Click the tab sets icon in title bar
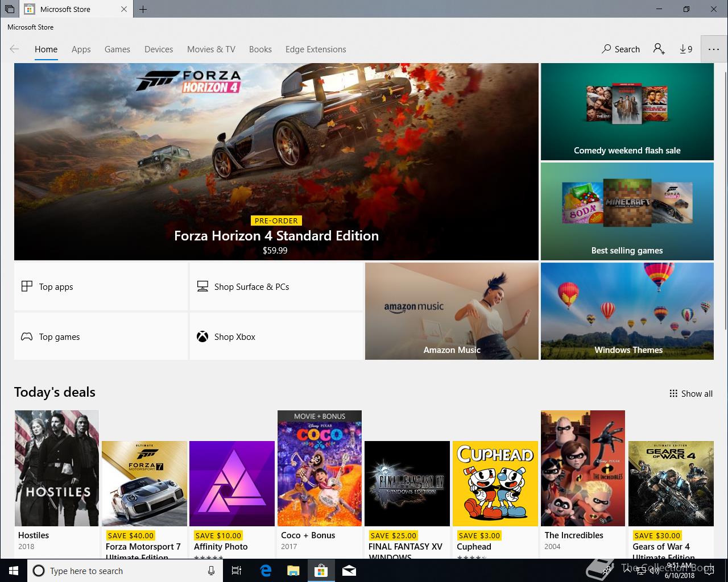The image size is (728, 582). [x=10, y=9]
